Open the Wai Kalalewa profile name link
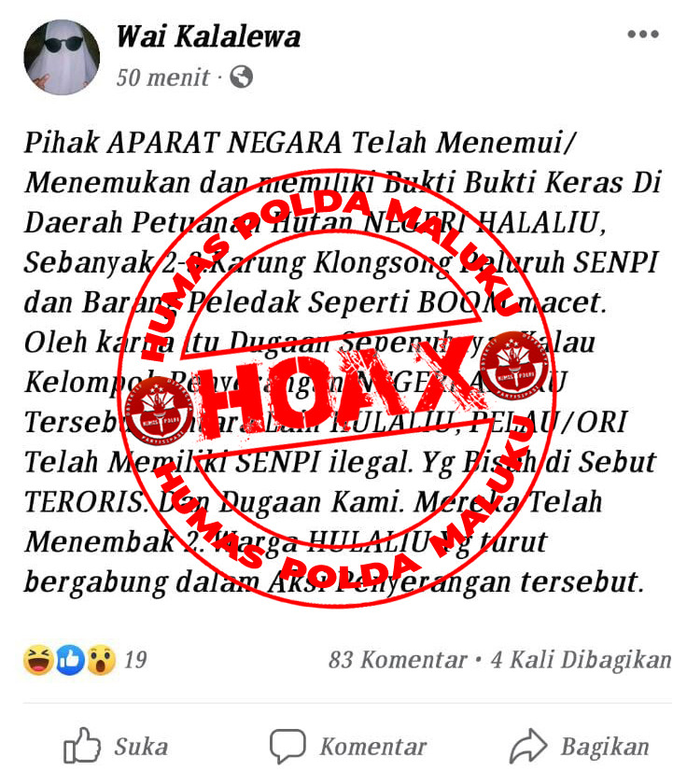The image size is (687, 784). (x=208, y=37)
